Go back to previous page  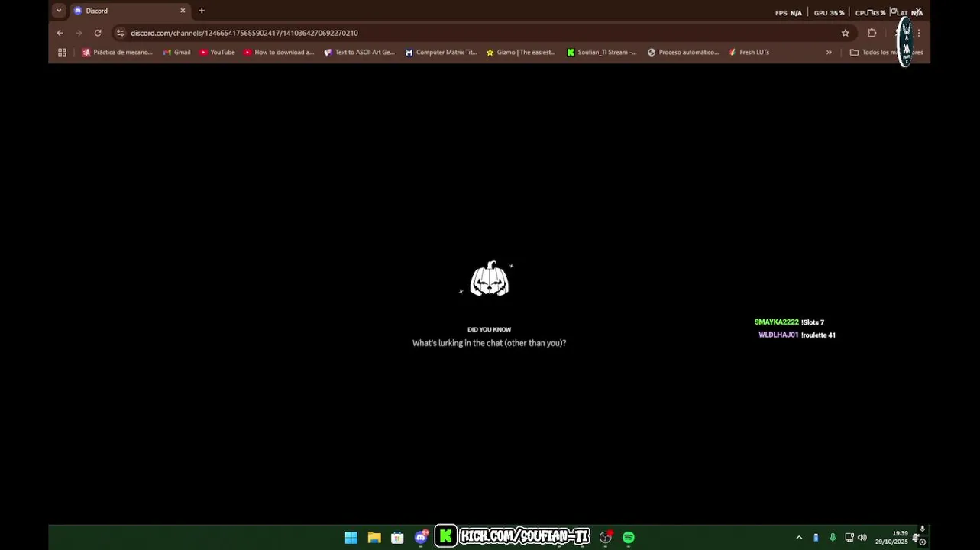60,33
